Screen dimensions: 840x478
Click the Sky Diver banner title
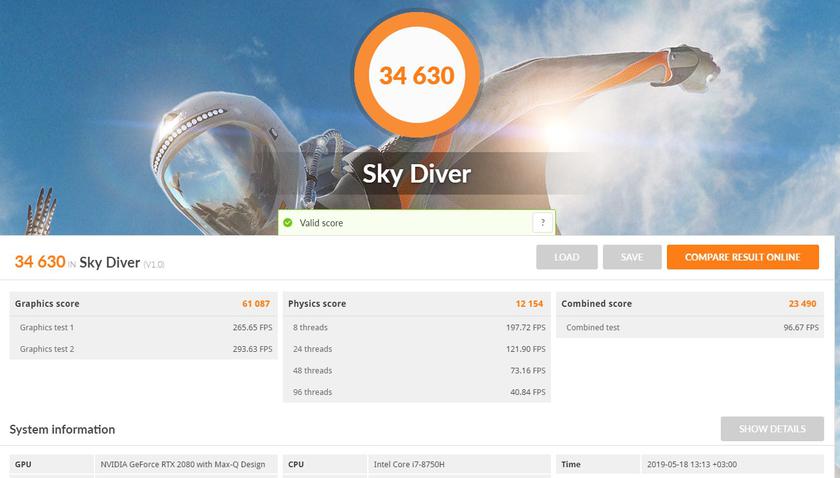click(x=416, y=175)
